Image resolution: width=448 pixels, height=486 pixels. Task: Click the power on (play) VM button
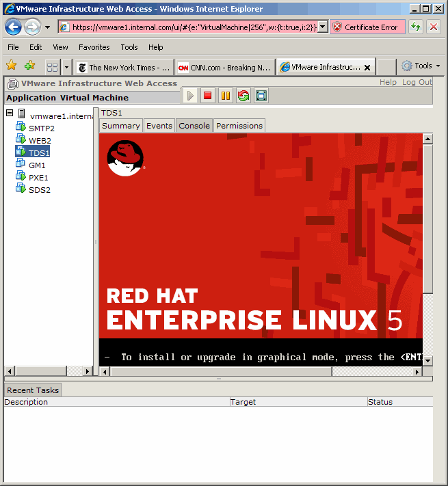tap(190, 96)
